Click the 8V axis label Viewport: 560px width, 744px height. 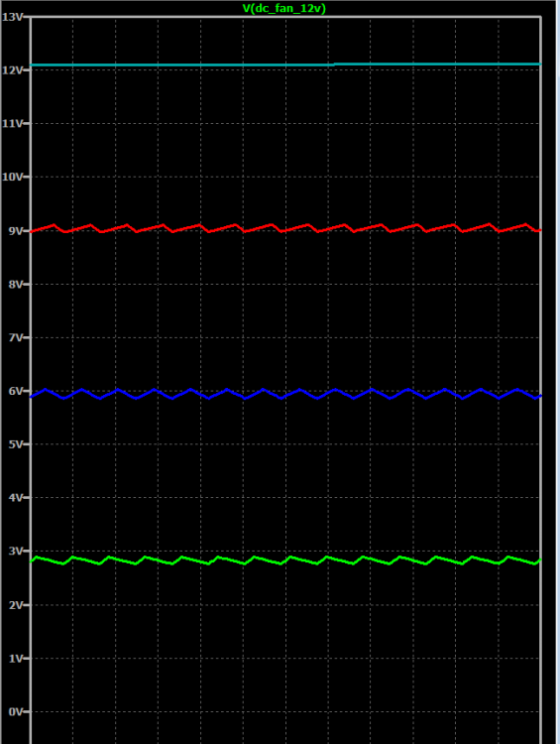point(15,285)
